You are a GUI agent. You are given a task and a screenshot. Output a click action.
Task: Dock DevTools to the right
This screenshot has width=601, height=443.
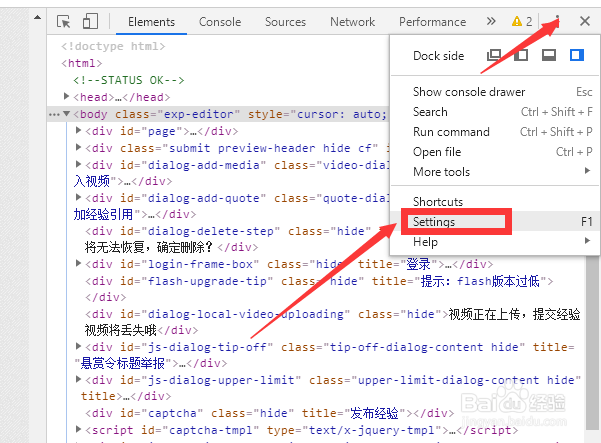point(577,56)
